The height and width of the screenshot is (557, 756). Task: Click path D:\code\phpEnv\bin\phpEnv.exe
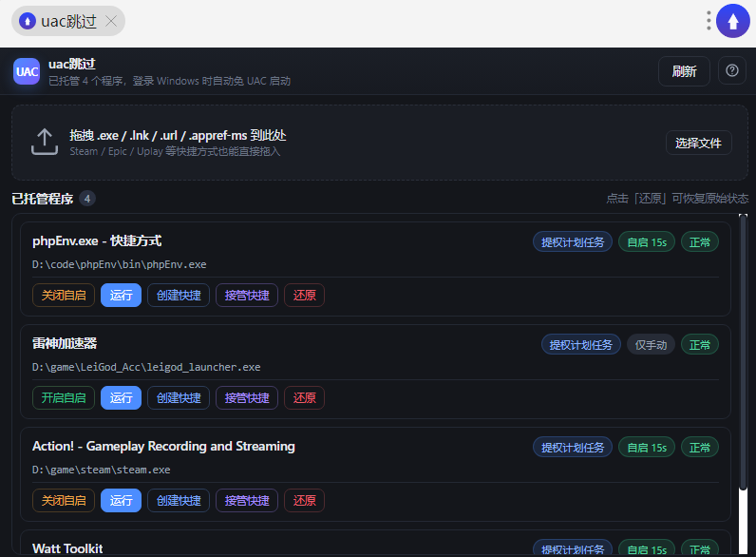pyautogui.click(x=119, y=264)
